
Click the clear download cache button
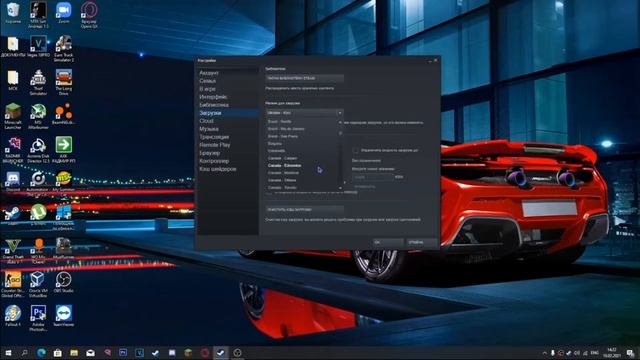pos(304,209)
